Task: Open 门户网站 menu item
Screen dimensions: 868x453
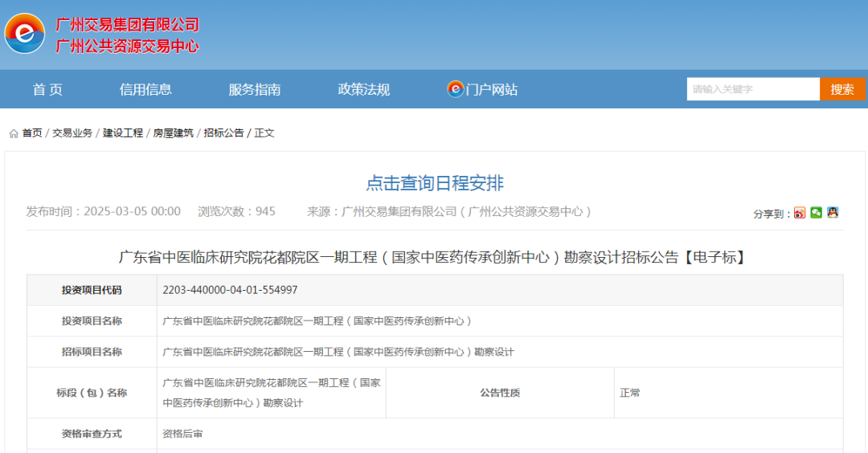Action: pyautogui.click(x=492, y=90)
